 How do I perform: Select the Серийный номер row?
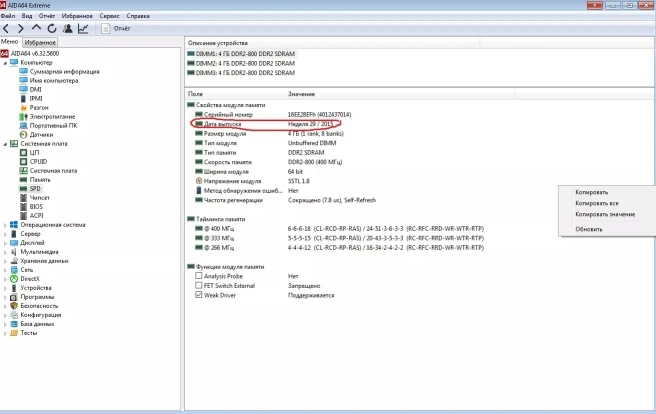(x=273, y=115)
